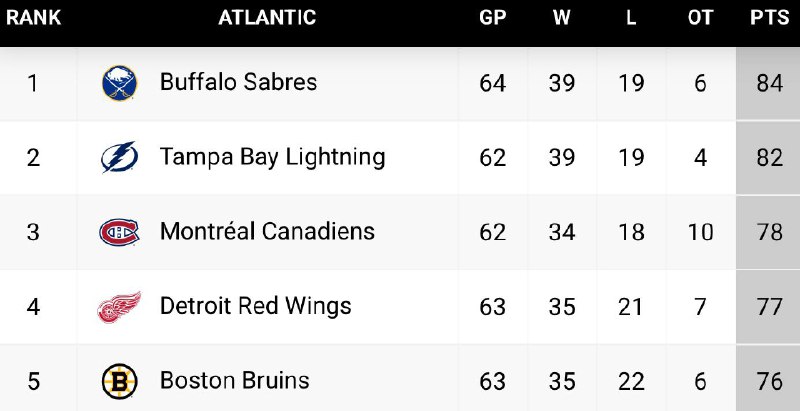Click the ATLANTIC division header

click(x=267, y=18)
